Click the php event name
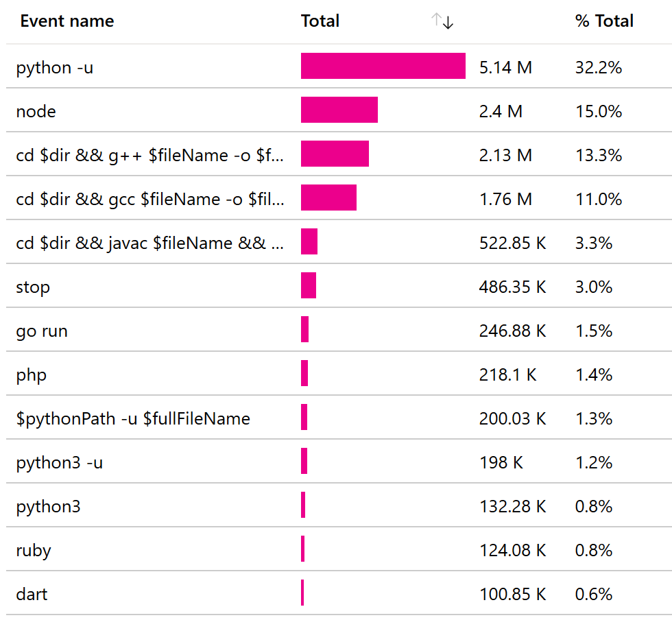 coord(32,374)
